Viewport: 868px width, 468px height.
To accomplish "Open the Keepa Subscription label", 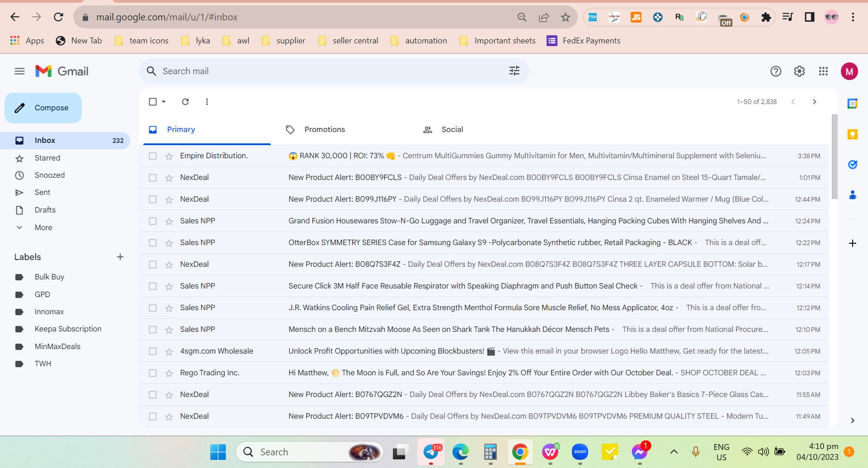I will pyautogui.click(x=68, y=329).
